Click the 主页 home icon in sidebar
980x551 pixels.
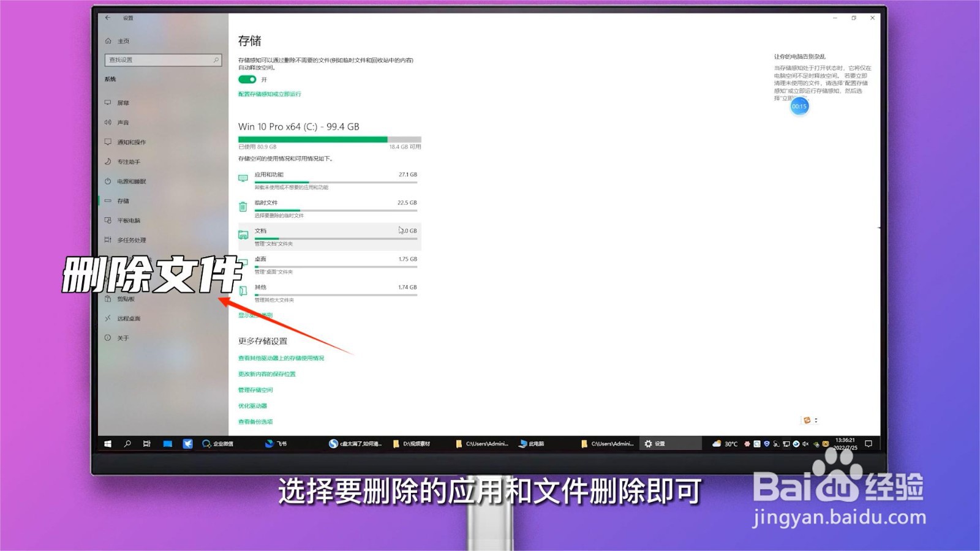[107, 40]
